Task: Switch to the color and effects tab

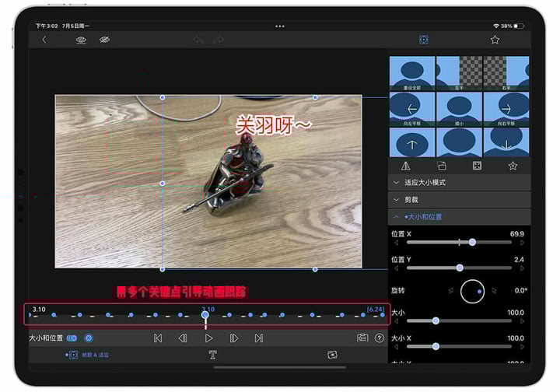Action: [x=332, y=355]
